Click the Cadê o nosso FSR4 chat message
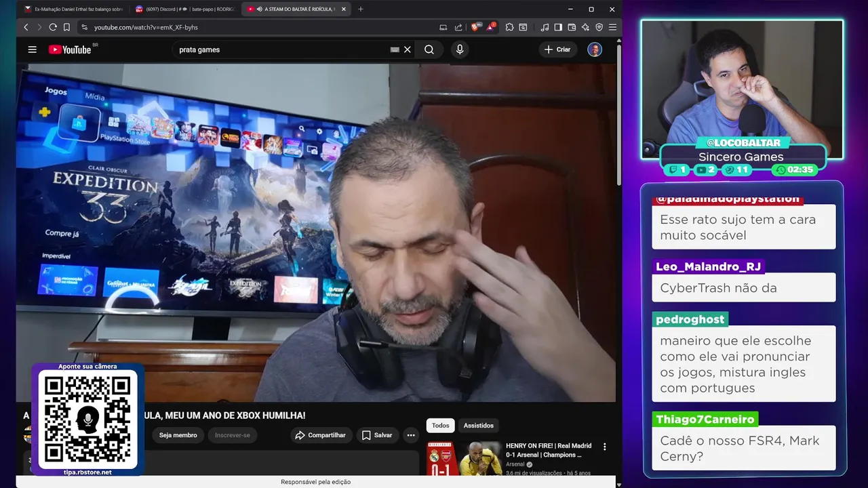The height and width of the screenshot is (488, 868). pos(744,448)
